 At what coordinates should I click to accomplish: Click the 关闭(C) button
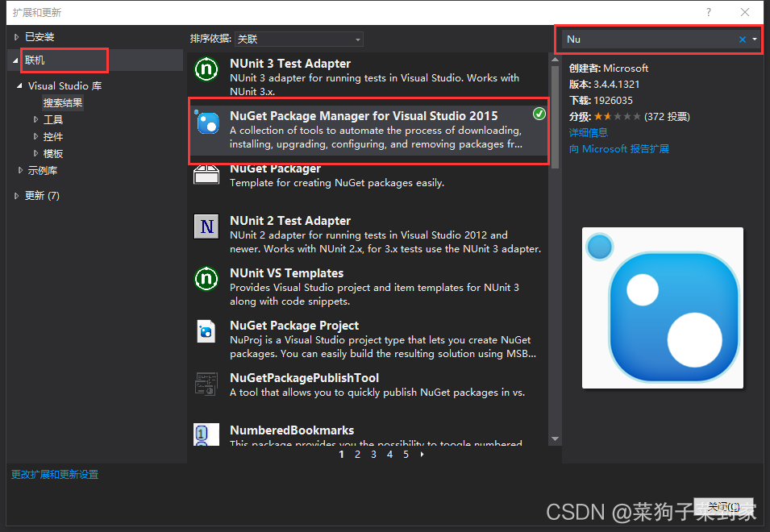click(723, 506)
